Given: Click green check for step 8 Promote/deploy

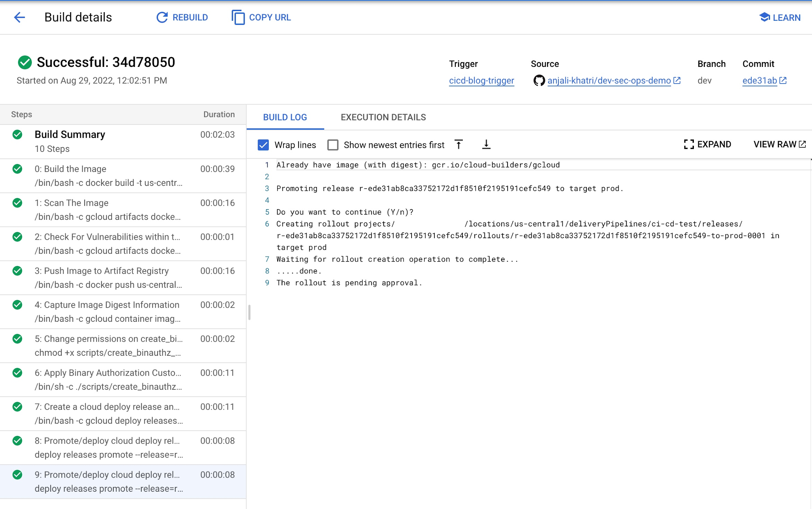Looking at the screenshot, I should [x=17, y=441].
